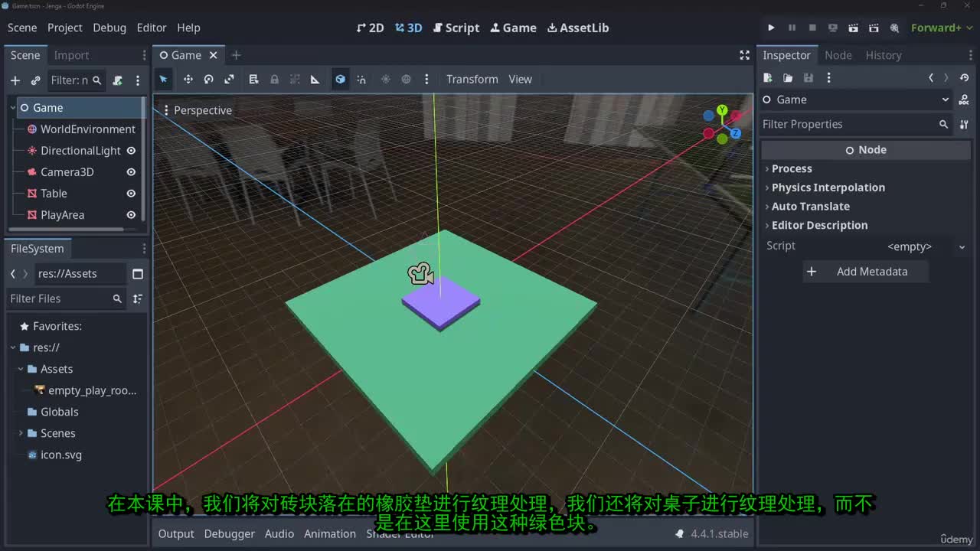980x551 pixels.
Task: Open sun and environment settings dots
Action: coord(426,80)
